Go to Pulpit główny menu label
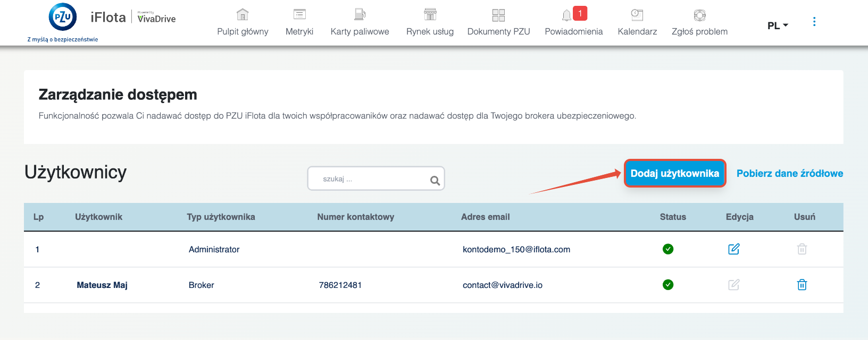The width and height of the screenshot is (868, 340). tap(243, 32)
